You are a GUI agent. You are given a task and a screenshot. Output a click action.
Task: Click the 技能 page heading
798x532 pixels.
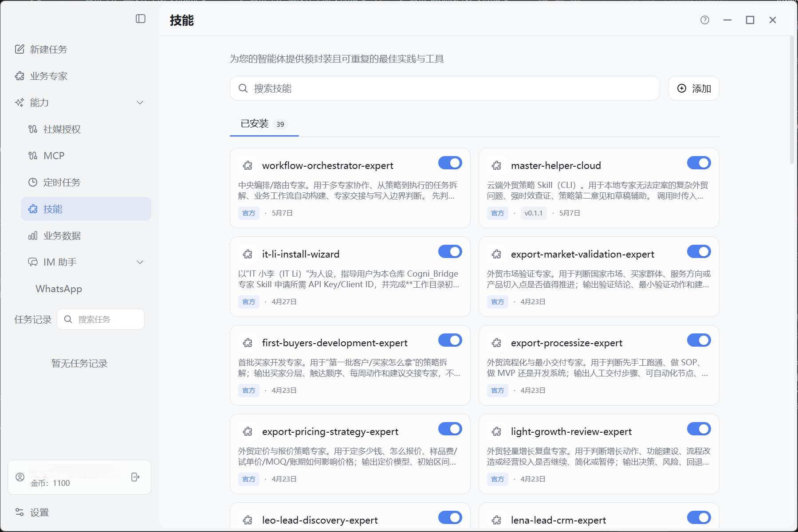tap(182, 20)
